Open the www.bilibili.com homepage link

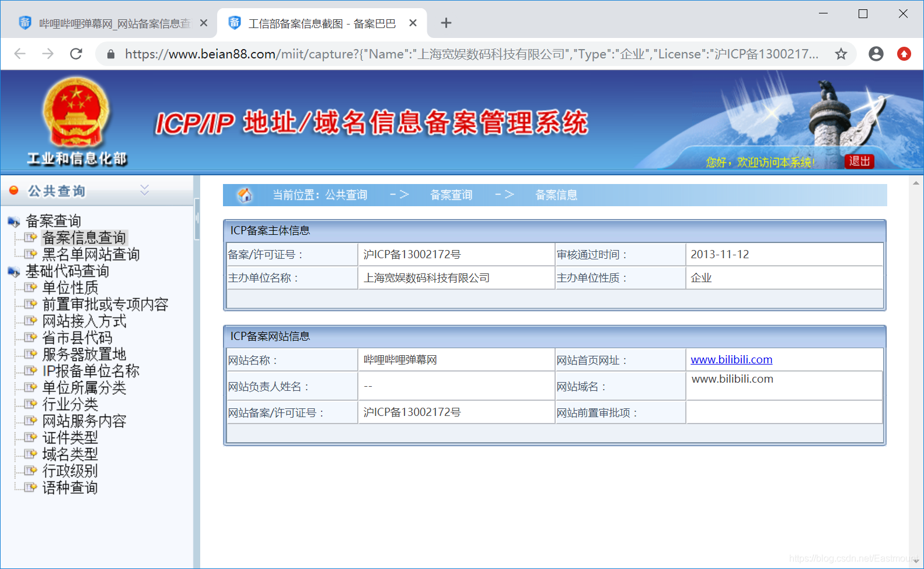(x=731, y=359)
